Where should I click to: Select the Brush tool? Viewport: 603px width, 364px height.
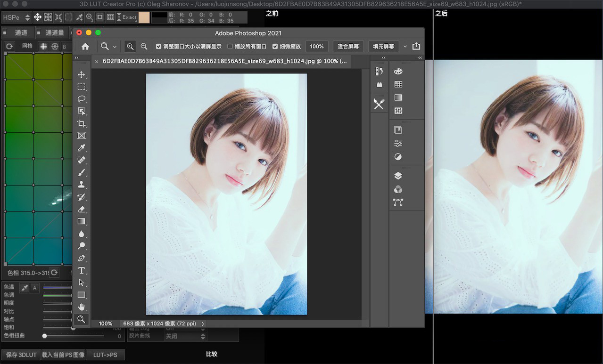point(82,172)
